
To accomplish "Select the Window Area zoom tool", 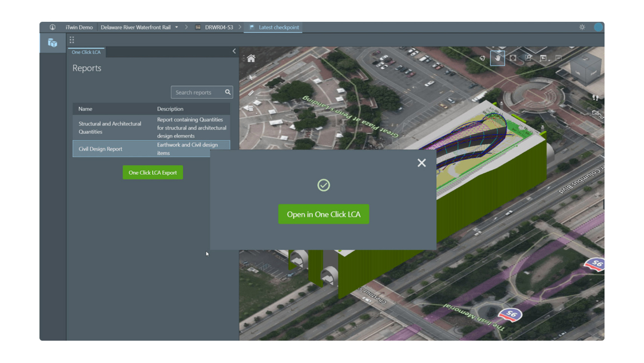I will tap(528, 58).
